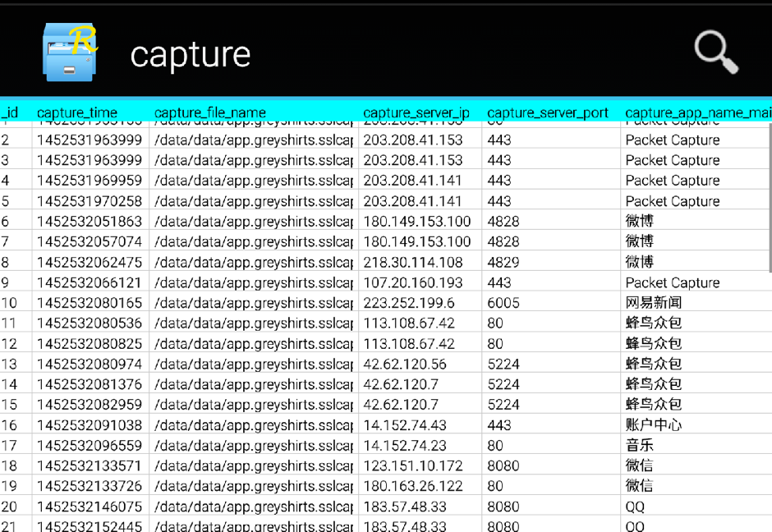Select capture time 1452532080974
This screenshot has height=532, width=772.
tap(90, 364)
